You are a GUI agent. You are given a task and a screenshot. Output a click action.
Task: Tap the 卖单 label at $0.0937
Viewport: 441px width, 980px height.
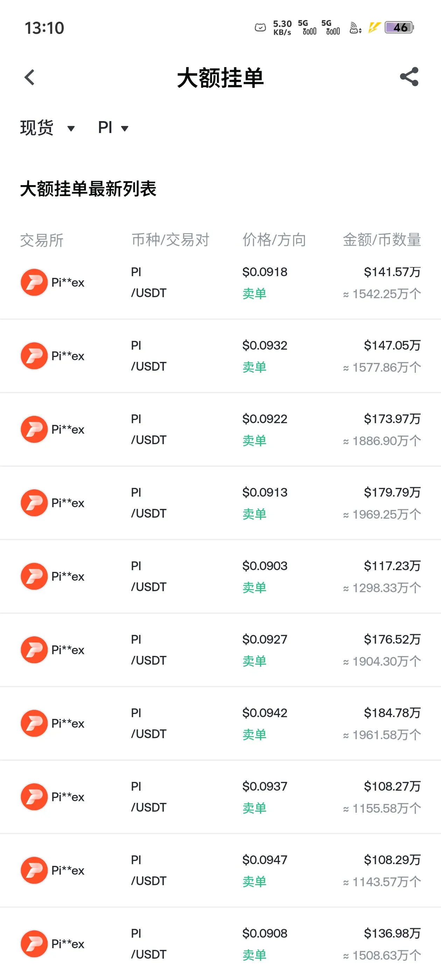point(254,808)
